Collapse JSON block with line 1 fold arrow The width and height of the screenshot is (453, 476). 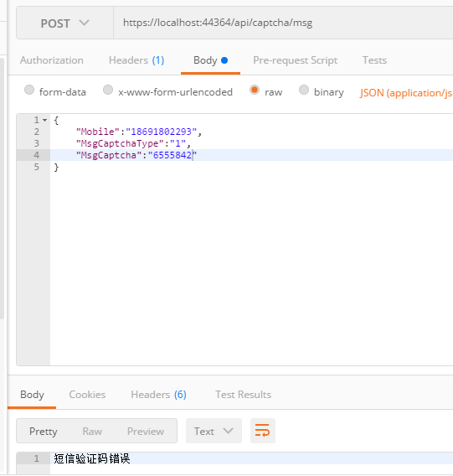coord(45,120)
